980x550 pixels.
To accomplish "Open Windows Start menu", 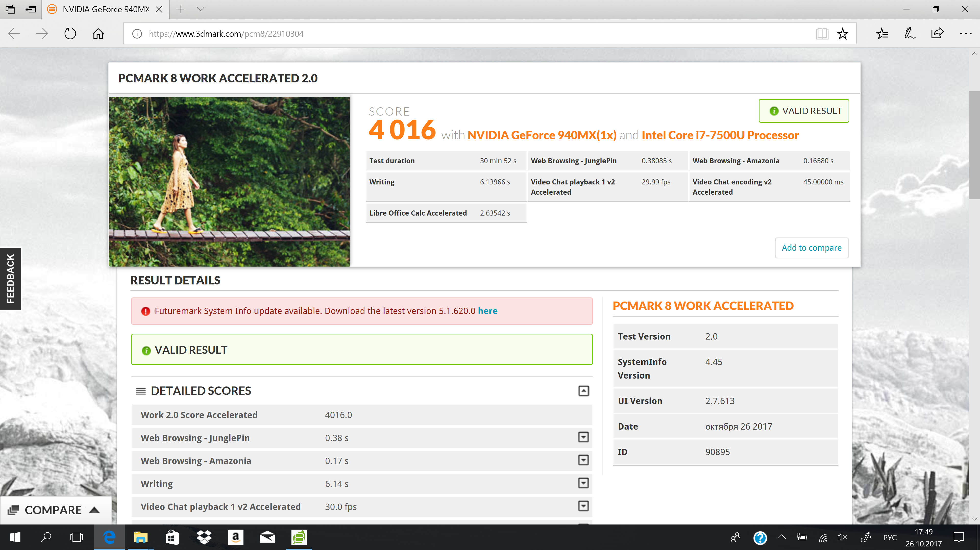I will click(15, 537).
